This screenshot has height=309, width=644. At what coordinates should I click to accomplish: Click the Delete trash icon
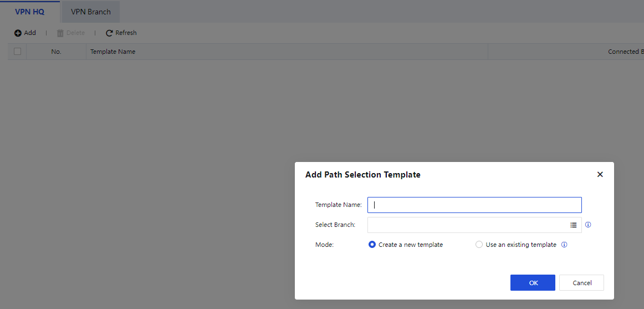60,33
